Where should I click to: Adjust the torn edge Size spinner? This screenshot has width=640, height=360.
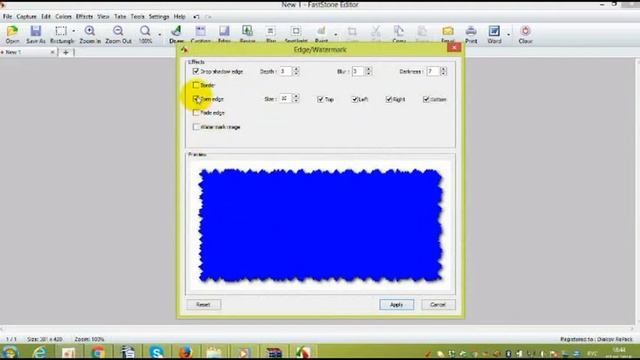point(296,98)
